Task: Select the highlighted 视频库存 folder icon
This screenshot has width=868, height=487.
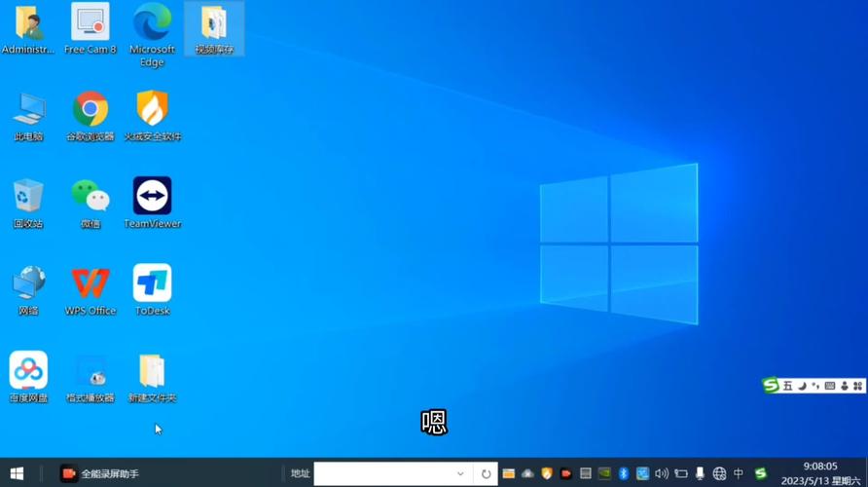Action: click(214, 29)
